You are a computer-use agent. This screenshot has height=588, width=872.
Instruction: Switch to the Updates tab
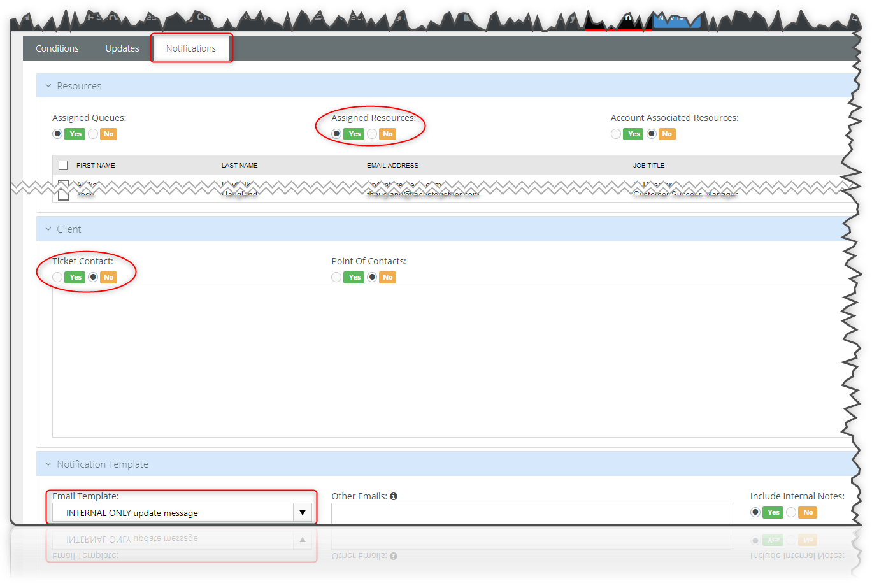(x=122, y=48)
